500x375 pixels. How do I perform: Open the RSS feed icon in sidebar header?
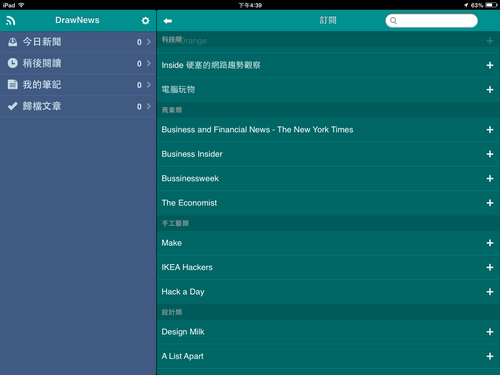coord(10,21)
